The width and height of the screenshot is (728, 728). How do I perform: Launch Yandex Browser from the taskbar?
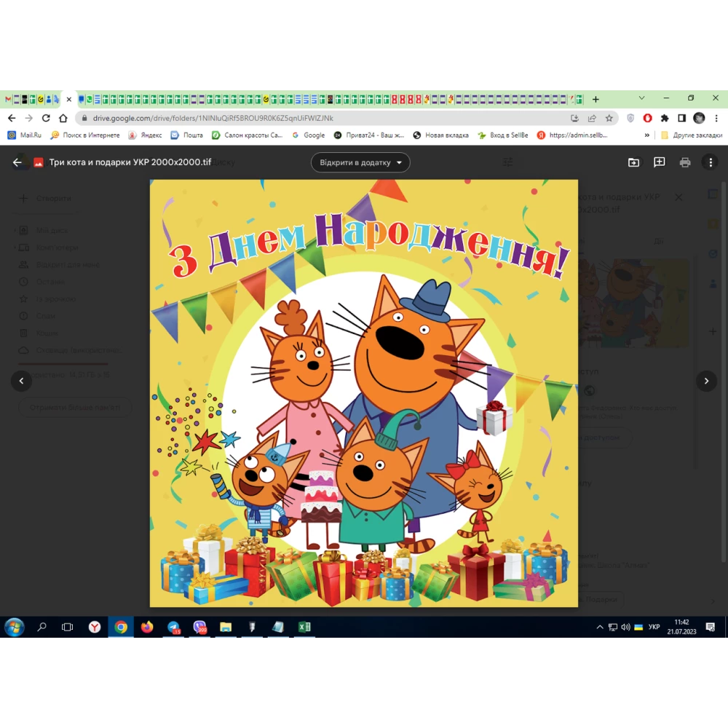[95, 628]
